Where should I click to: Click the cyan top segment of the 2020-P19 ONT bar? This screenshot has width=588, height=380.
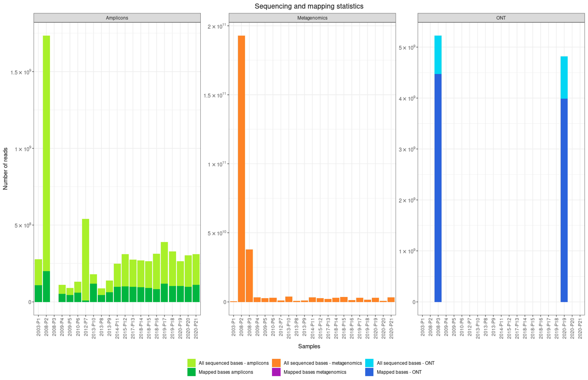(x=564, y=77)
